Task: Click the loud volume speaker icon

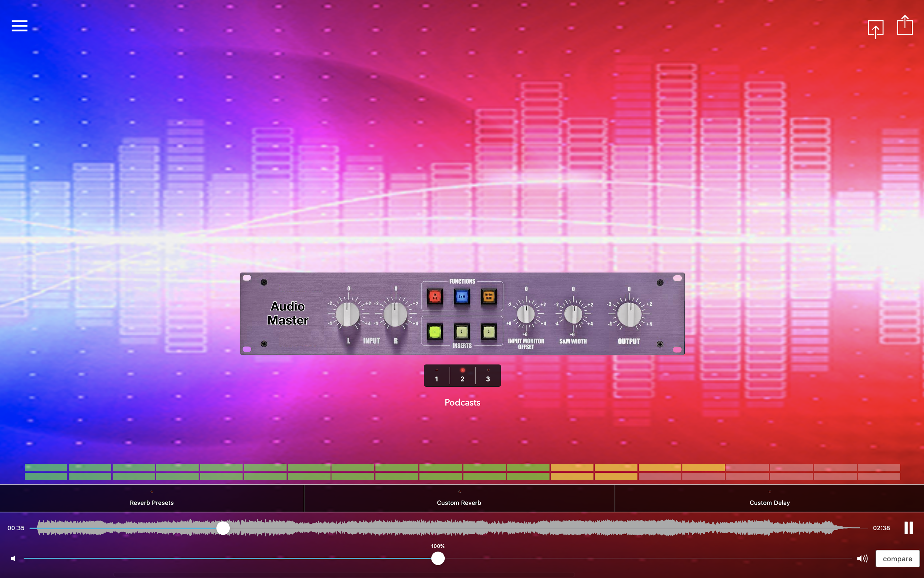Action: [x=862, y=558]
